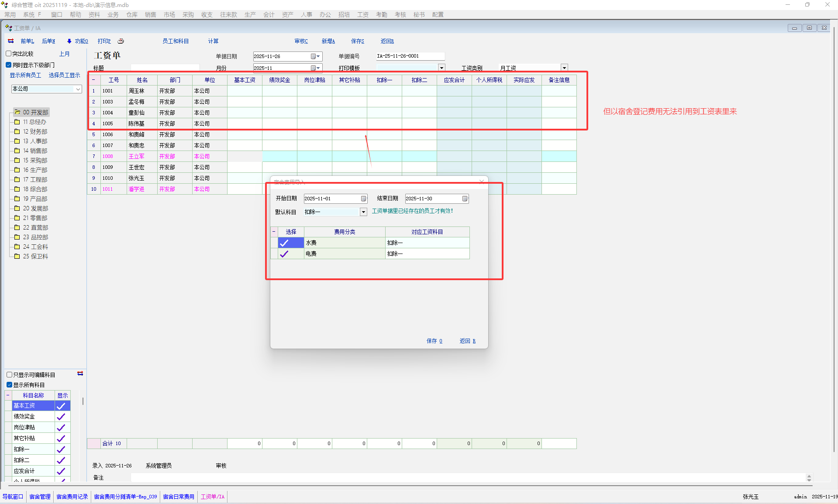This screenshot has height=504, width=838.
Task: Click 保存 in the dormitory import dialog
Action: pyautogui.click(x=434, y=341)
